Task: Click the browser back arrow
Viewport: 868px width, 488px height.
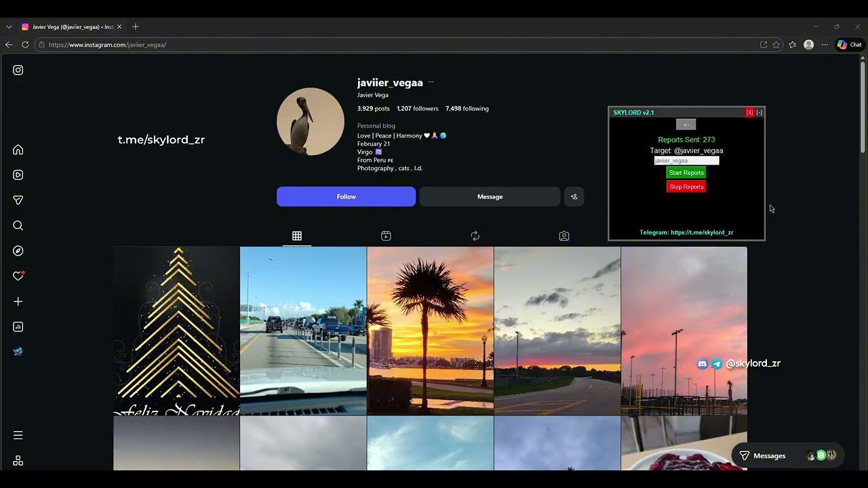Action: click(x=9, y=45)
